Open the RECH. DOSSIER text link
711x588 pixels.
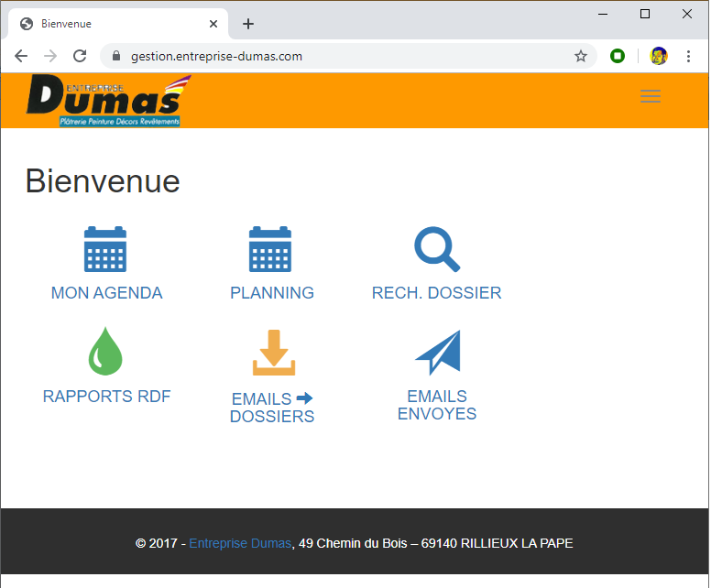(x=436, y=293)
